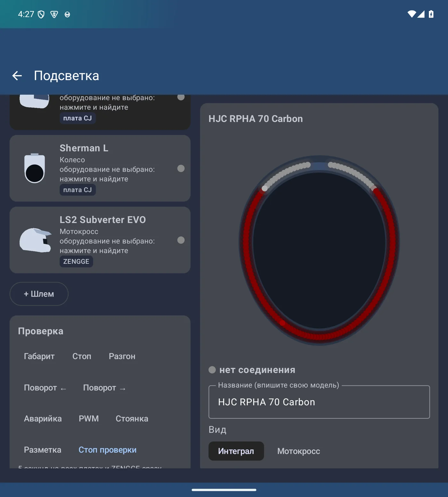Screen dimensions: 448x497
Task: Tap the ZENGGE tag on LS2 card
Action: point(76,261)
